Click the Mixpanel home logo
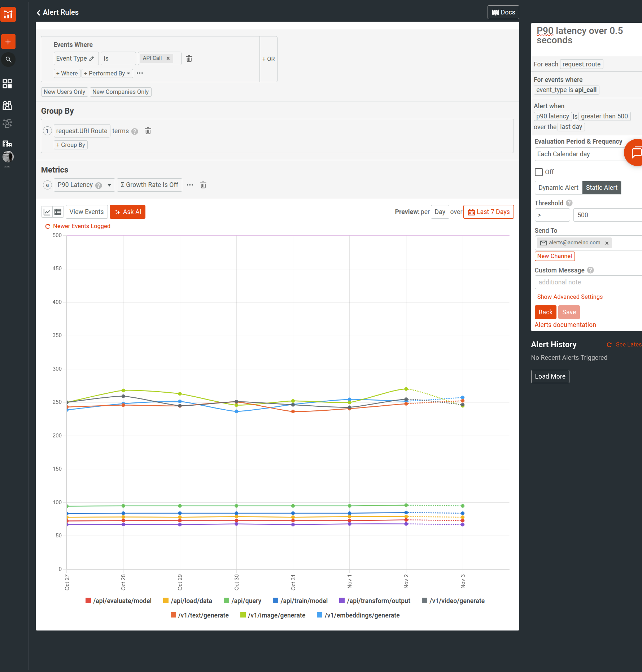 click(x=8, y=14)
